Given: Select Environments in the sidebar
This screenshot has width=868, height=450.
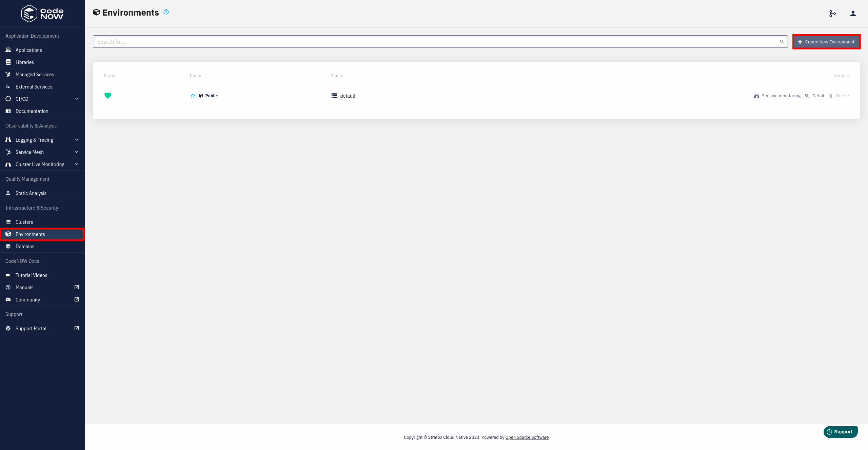Looking at the screenshot, I should pos(42,234).
